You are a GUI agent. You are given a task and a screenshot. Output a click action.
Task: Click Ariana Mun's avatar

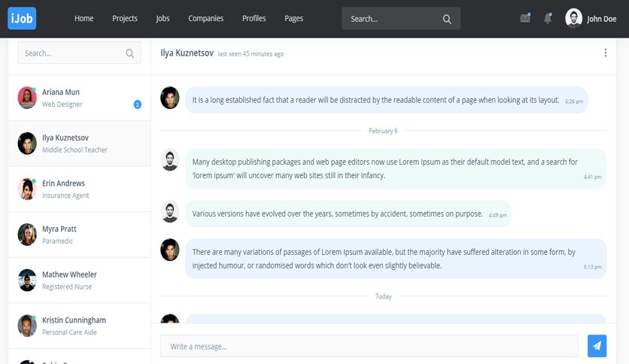tap(27, 98)
